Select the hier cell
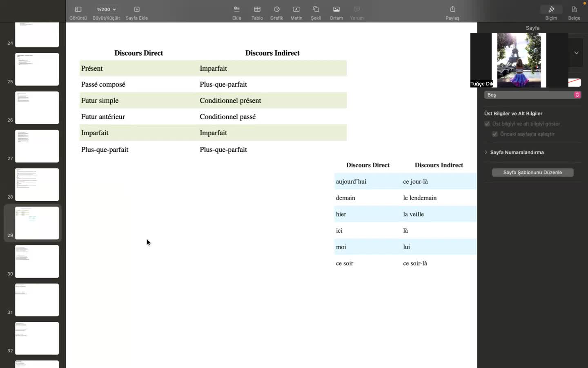Screen dimensions: 588x368 tap(368, 214)
